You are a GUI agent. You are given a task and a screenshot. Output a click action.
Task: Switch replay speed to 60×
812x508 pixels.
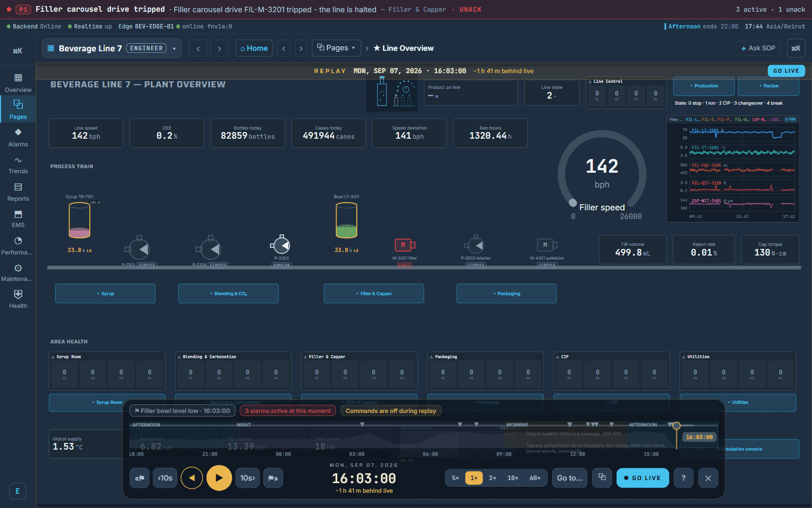point(535,478)
